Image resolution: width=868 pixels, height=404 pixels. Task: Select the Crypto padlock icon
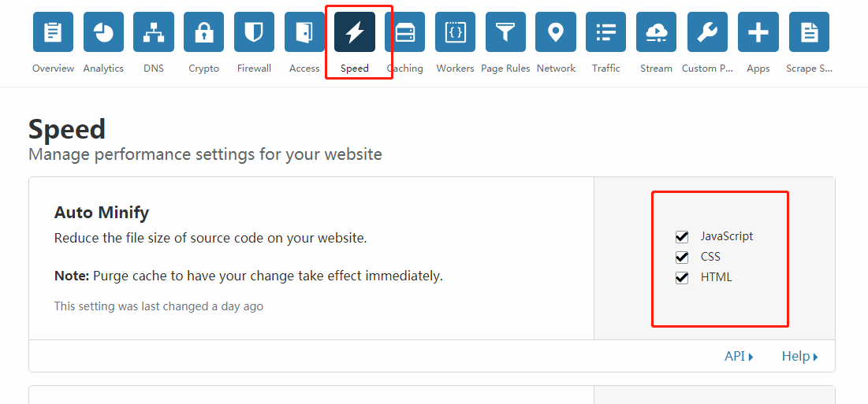pos(203,32)
